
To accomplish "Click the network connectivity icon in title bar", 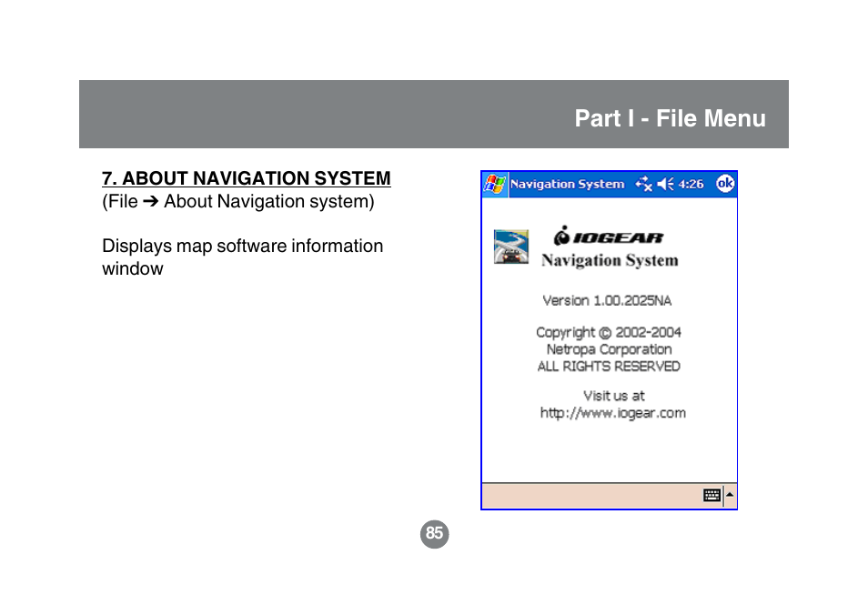I will [644, 185].
